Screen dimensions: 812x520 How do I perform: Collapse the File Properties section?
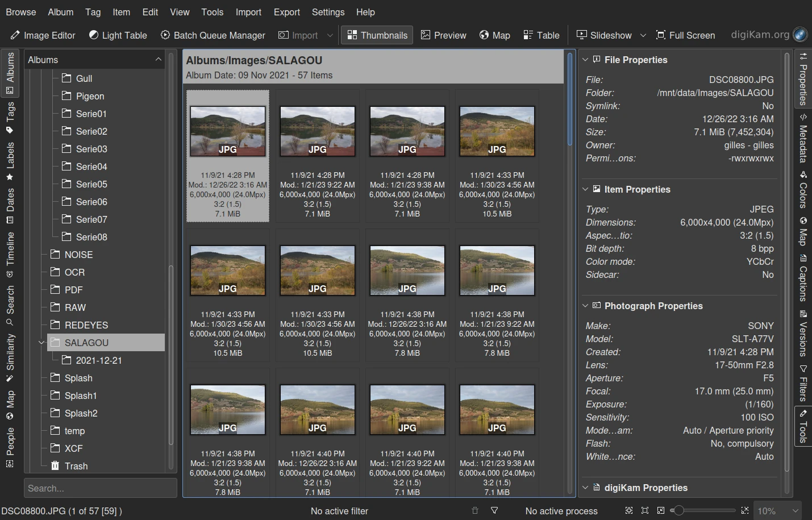click(x=585, y=60)
